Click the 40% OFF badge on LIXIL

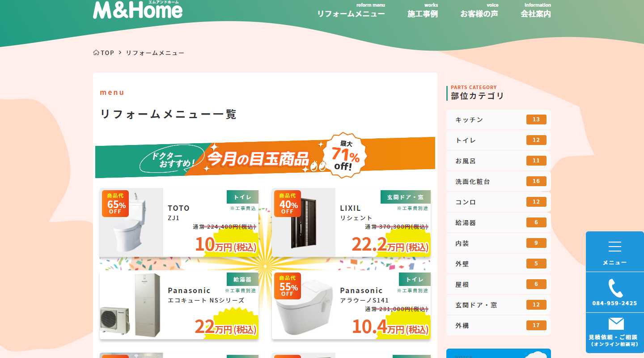click(x=288, y=204)
